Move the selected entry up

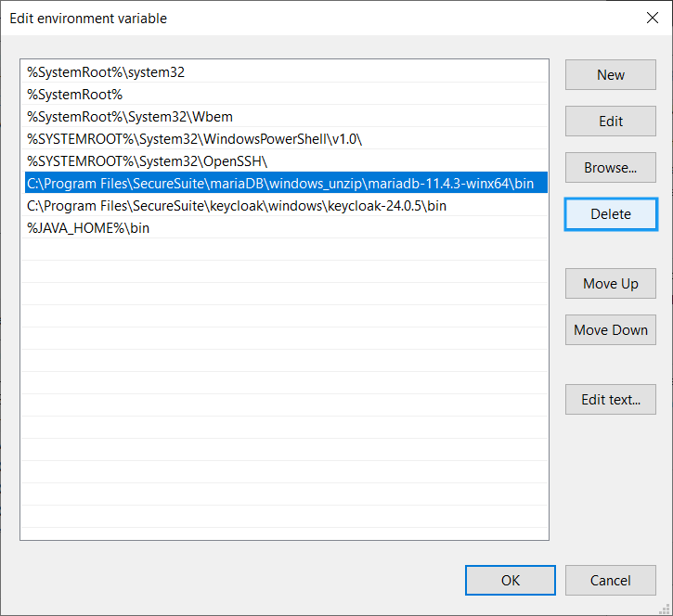[610, 284]
